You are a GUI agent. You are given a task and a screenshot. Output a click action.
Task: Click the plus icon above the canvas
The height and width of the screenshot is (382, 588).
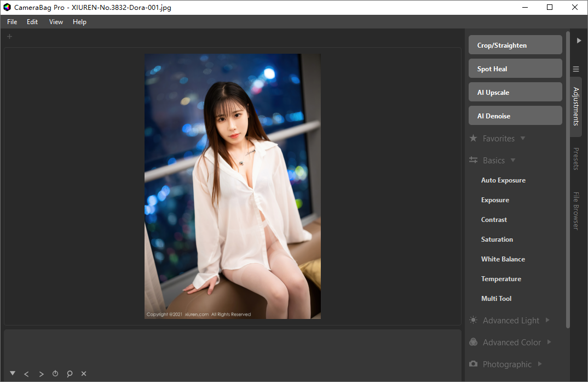[9, 36]
